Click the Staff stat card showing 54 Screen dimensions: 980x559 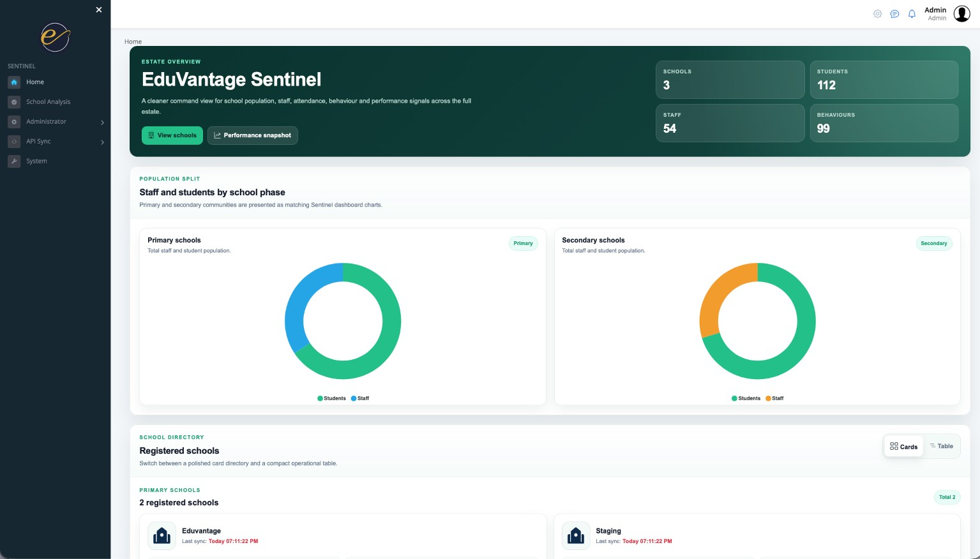[730, 123]
